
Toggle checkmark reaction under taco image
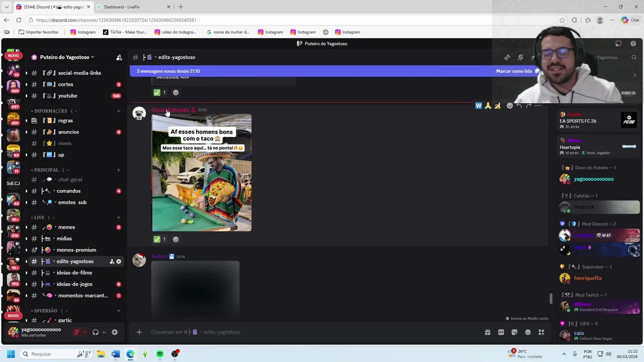(160, 239)
